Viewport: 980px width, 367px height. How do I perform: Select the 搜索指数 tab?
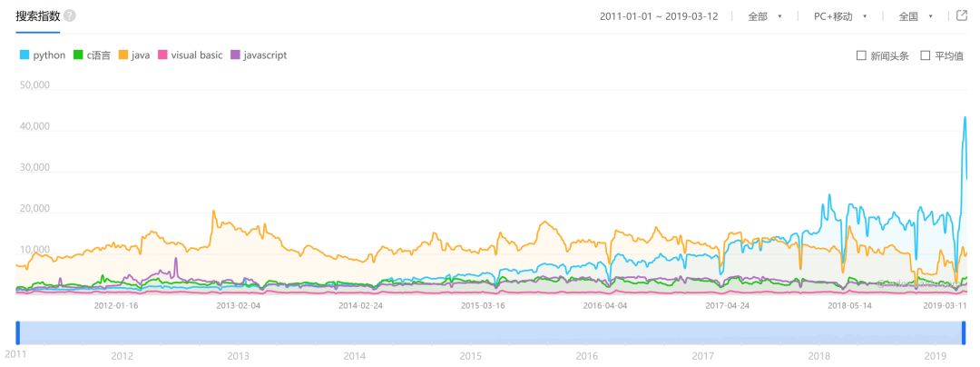tap(37, 16)
